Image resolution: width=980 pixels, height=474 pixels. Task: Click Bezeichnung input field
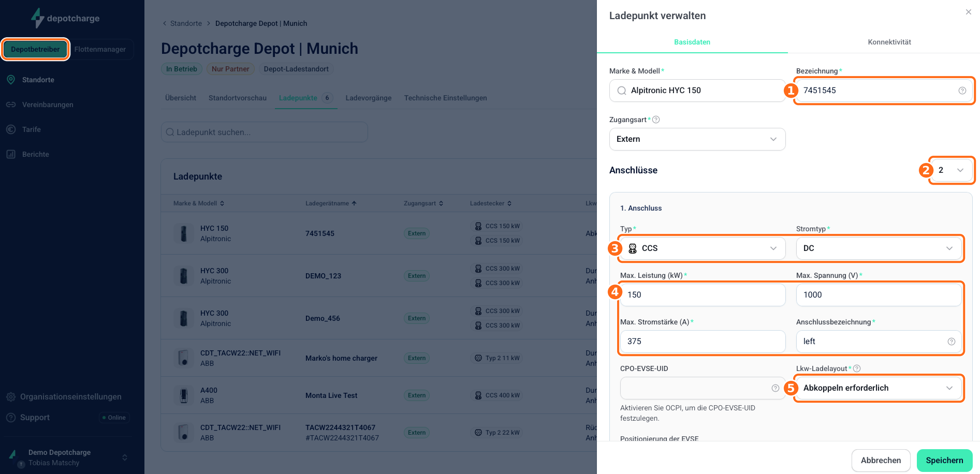(884, 91)
